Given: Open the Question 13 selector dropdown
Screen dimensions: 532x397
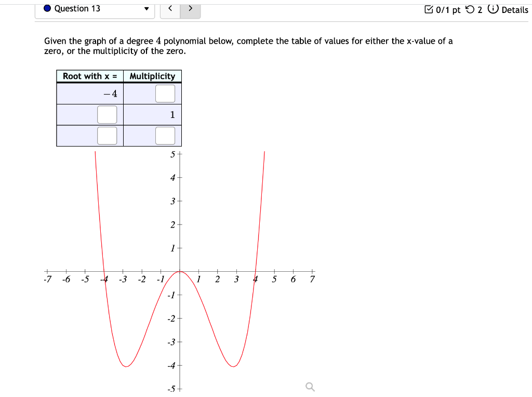Looking at the screenshot, I should [x=94, y=8].
